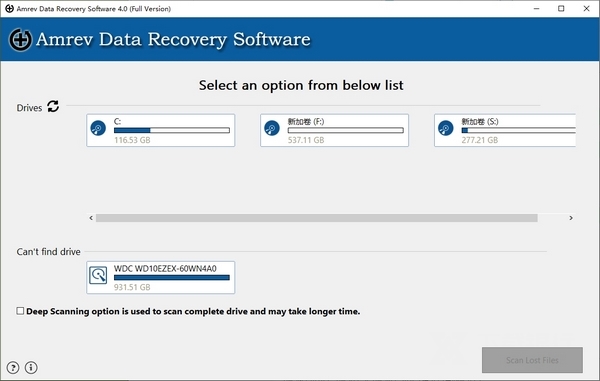
Task: Click the S: drive disk icon
Action: point(445,128)
